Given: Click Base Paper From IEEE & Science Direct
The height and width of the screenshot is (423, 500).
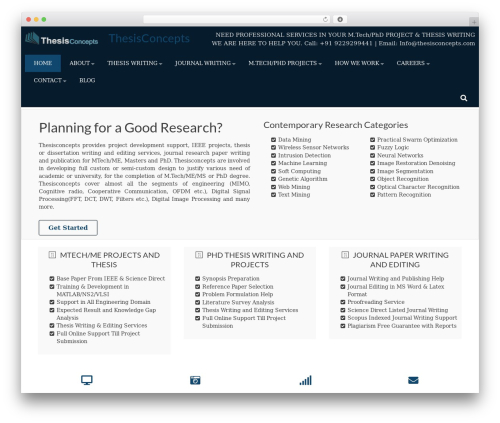Looking at the screenshot, I should pos(111,278).
